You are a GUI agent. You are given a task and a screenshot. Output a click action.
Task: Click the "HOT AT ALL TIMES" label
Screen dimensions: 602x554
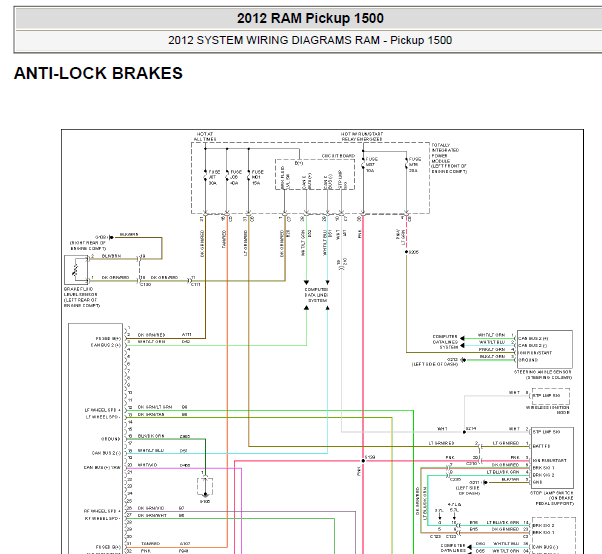pyautogui.click(x=205, y=136)
